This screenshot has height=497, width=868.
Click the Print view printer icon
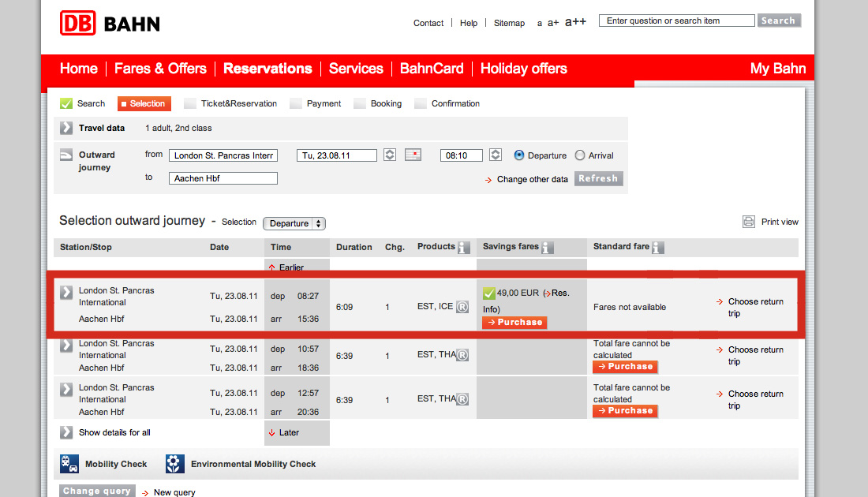(749, 222)
